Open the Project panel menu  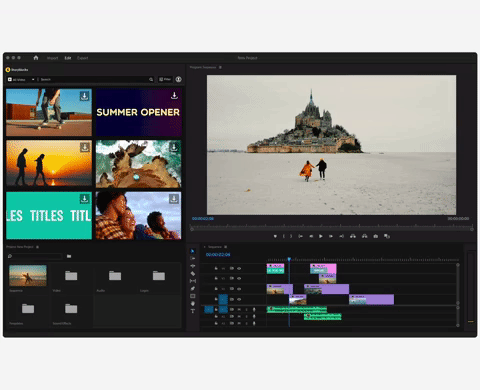pos(37,247)
